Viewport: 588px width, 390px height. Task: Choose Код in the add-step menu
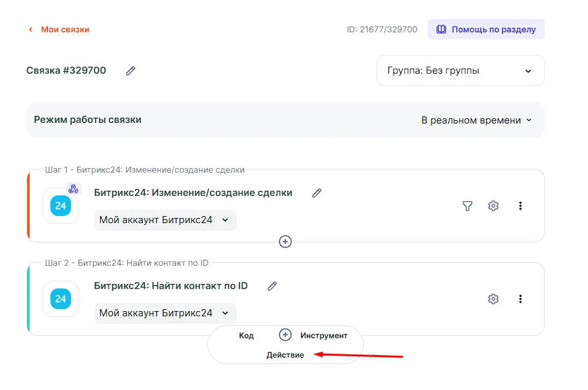click(246, 335)
